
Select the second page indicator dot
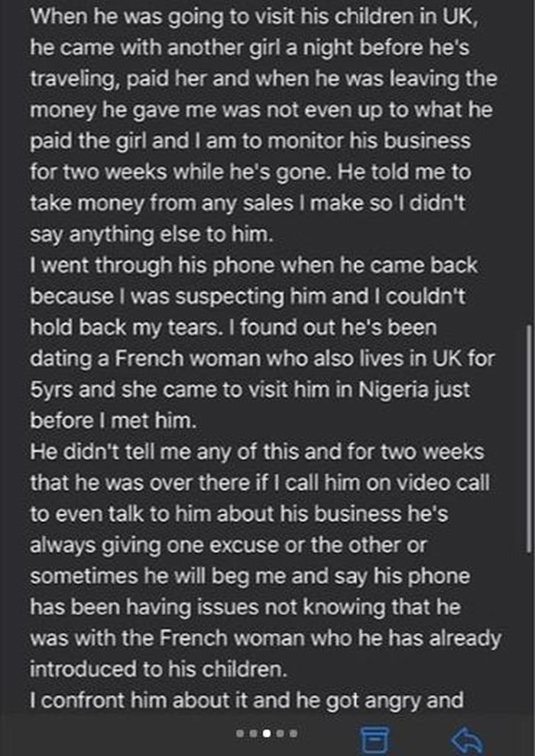[253, 733]
